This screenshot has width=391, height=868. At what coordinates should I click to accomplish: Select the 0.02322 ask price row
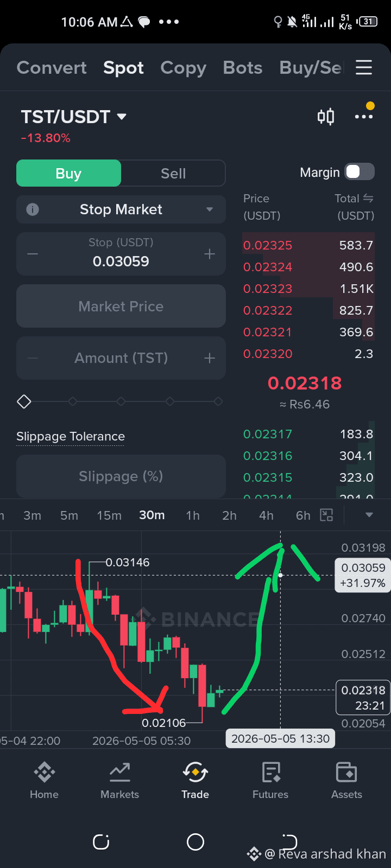coord(308,310)
